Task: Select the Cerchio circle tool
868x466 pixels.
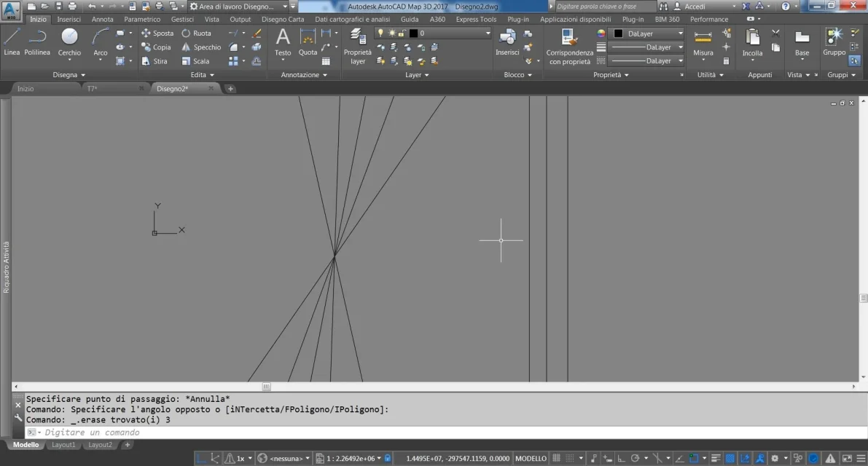Action: 69,42
